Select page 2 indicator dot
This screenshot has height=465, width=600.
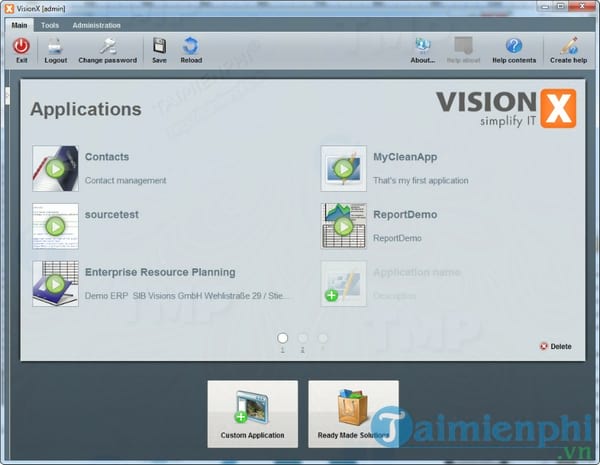point(302,338)
